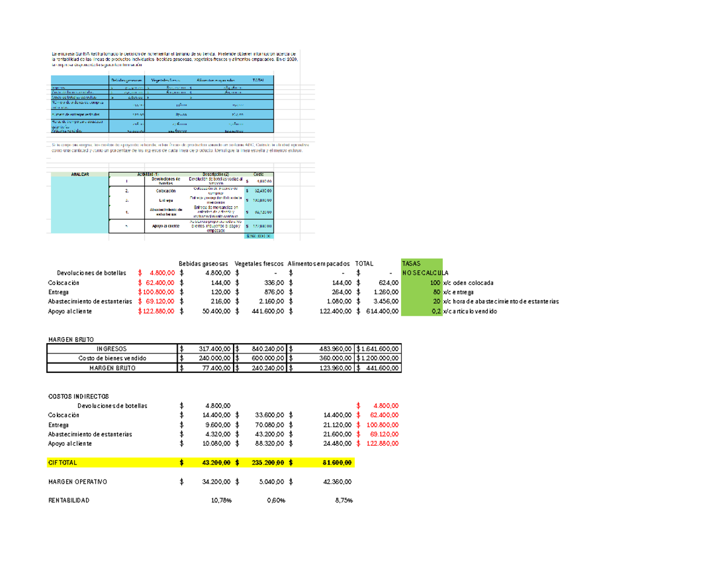Select the green TASAS header cell

click(422, 264)
